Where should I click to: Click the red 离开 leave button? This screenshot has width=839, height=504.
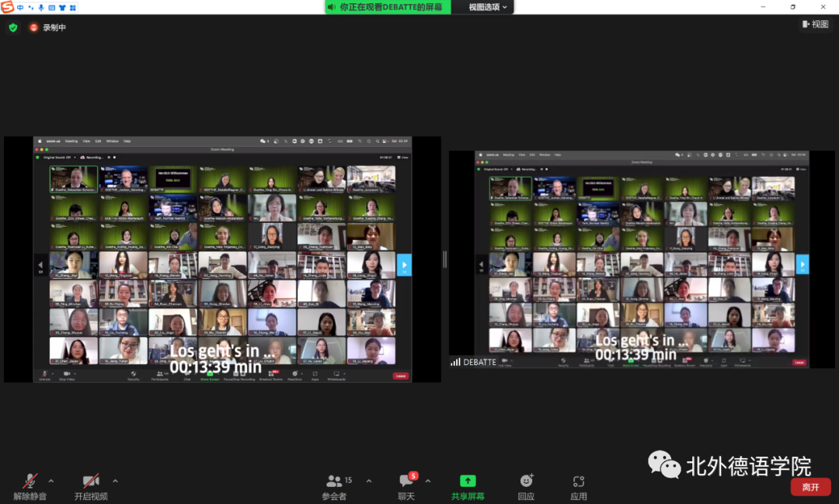coord(810,487)
